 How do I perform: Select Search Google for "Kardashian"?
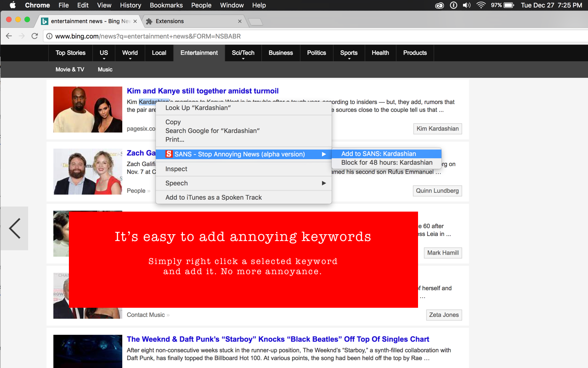point(243,131)
